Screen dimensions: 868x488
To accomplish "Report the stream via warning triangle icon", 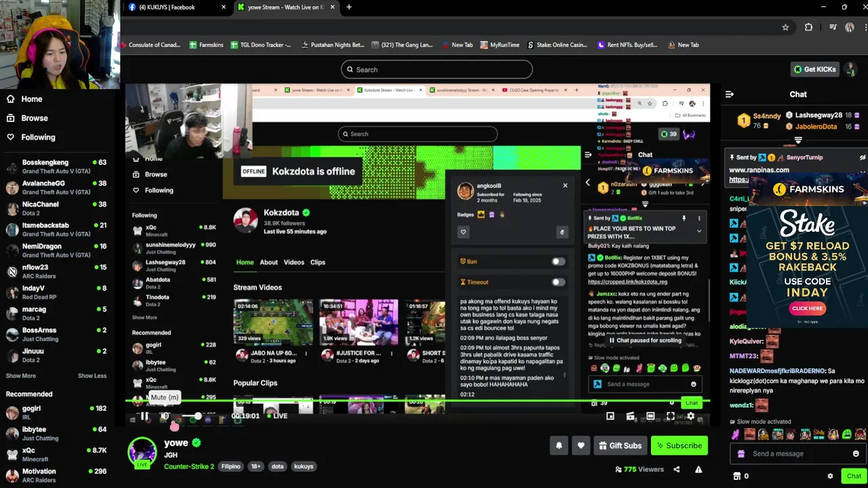I will [698, 469].
